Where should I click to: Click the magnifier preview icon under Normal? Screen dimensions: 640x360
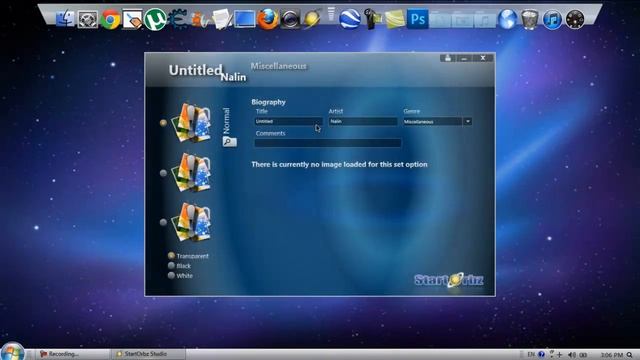pyautogui.click(x=229, y=141)
